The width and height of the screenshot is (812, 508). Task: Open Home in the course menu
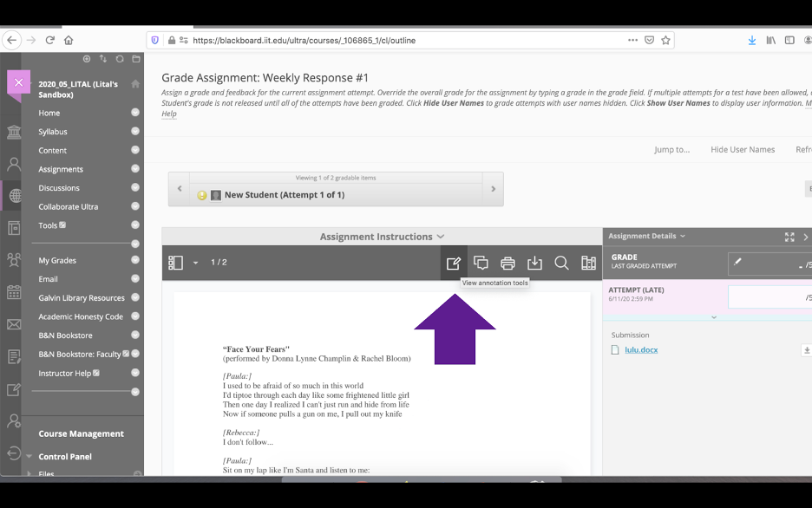[x=49, y=113]
